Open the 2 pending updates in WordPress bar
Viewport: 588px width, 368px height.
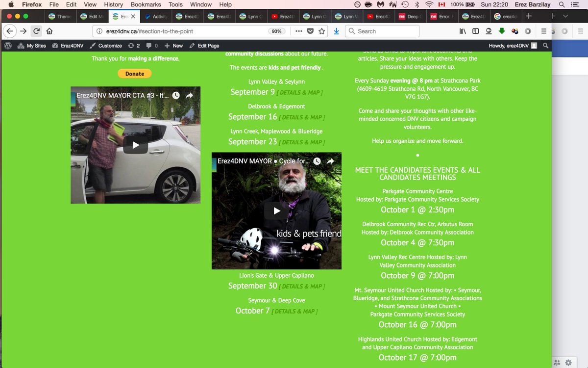click(x=134, y=46)
